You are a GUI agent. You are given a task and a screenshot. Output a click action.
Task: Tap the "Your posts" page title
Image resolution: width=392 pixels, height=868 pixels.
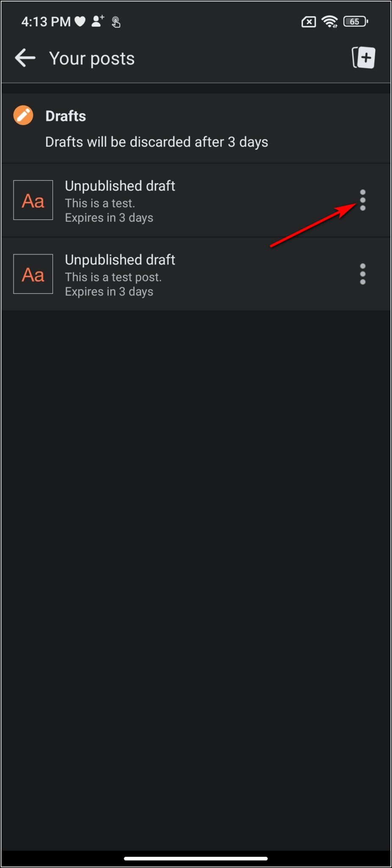click(92, 58)
